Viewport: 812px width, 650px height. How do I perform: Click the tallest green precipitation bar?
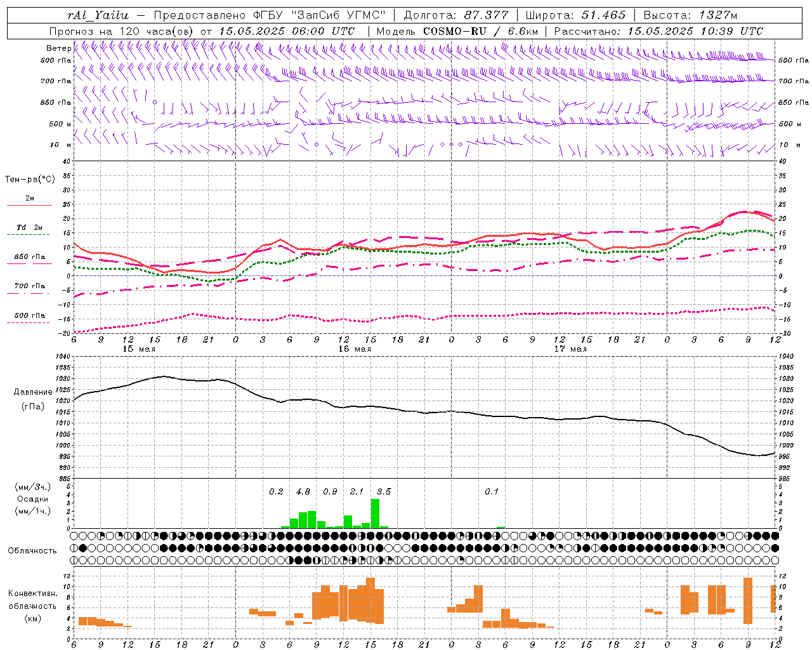click(375, 514)
